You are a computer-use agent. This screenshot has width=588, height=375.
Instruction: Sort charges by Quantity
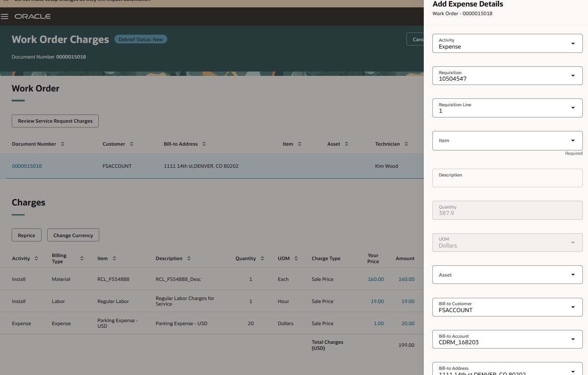262,258
